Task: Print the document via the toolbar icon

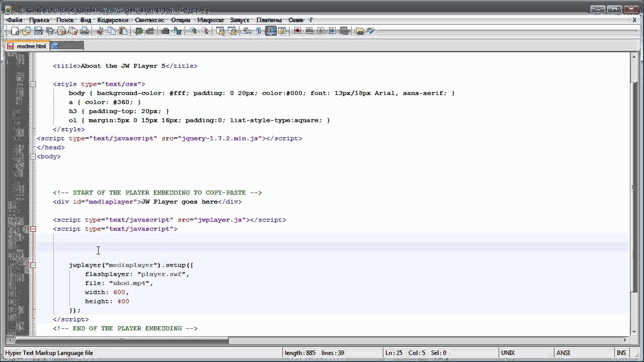Action: click(x=85, y=31)
